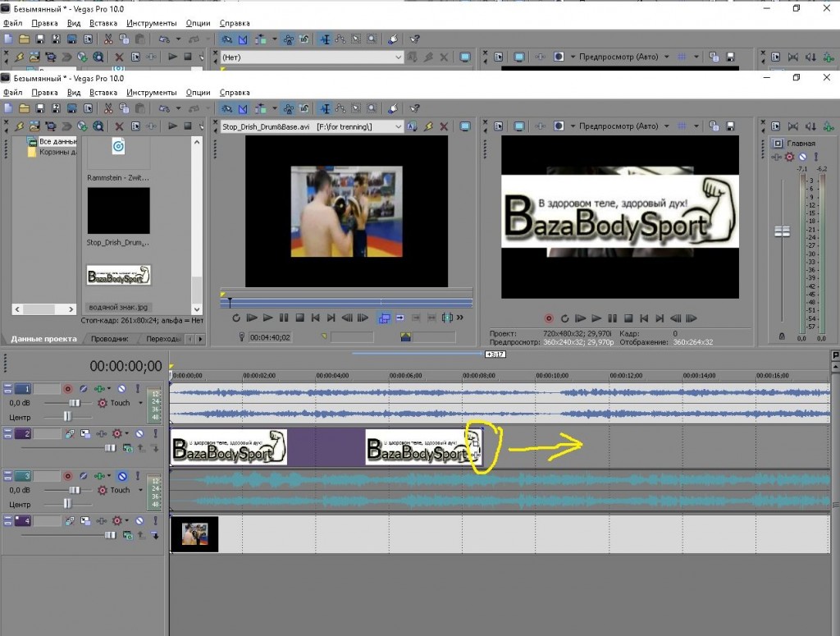
Task: Click Stop button in Trimmer transport
Action: coord(300,318)
